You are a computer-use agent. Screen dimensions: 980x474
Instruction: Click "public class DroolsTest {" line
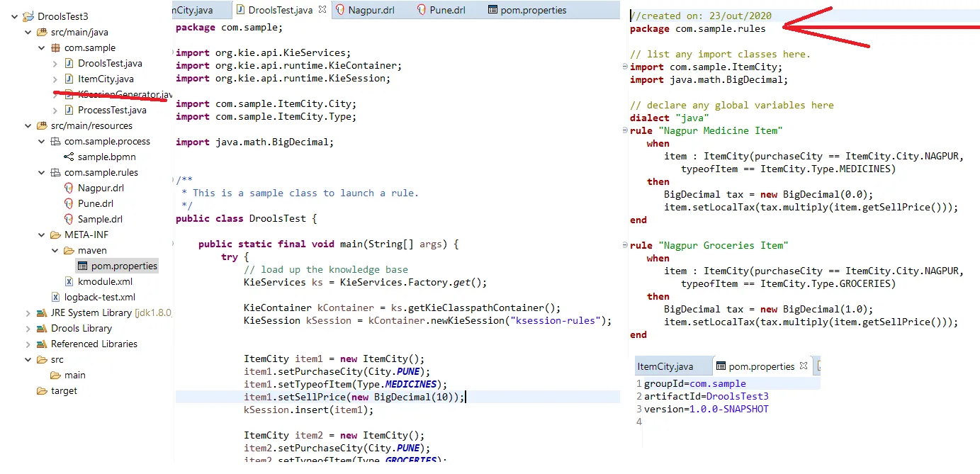pyautogui.click(x=246, y=218)
